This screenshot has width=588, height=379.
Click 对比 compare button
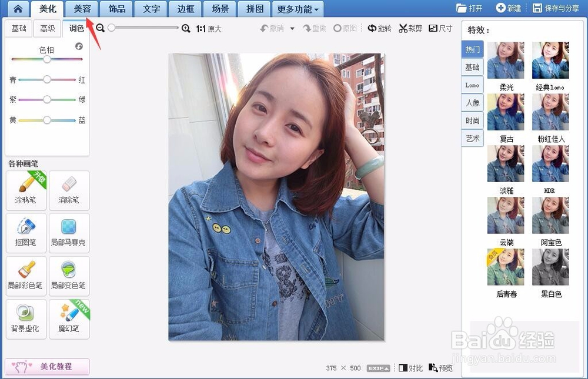click(x=410, y=368)
